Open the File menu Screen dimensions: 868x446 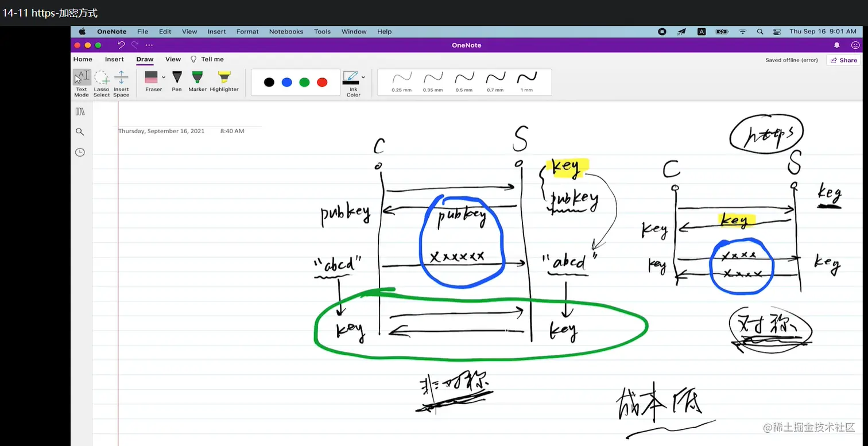(x=142, y=32)
